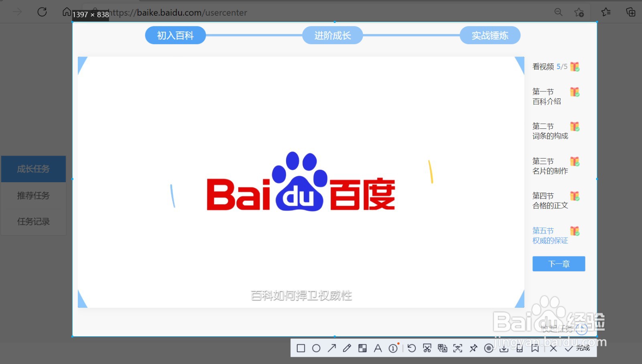Screen dimensions: 642x364
Task: Cancel the screenshot with X icon
Action: pyautogui.click(x=553, y=348)
